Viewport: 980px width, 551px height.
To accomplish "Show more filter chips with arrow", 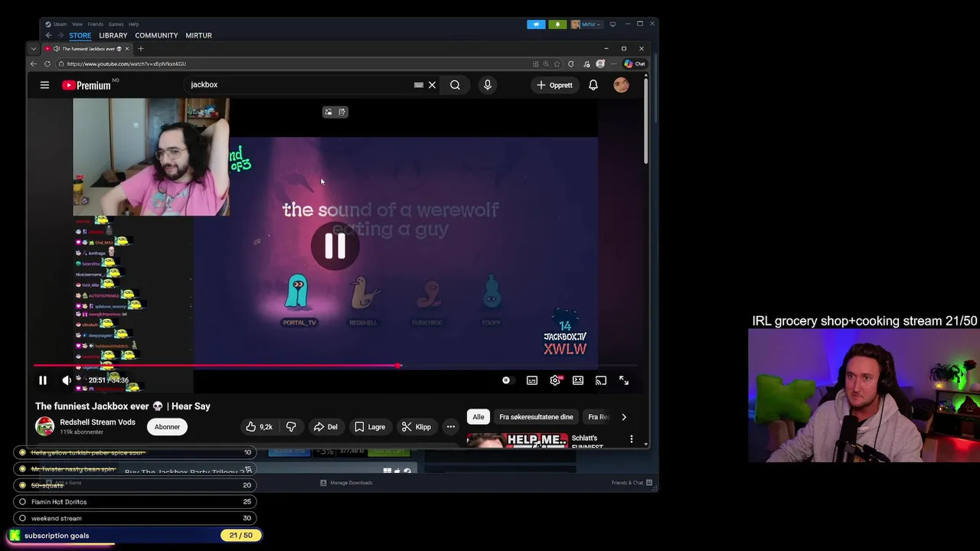I will (x=624, y=417).
